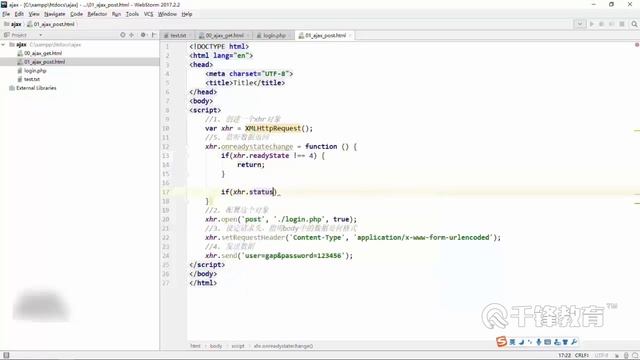Open the Refactor menu

tap(97, 14)
